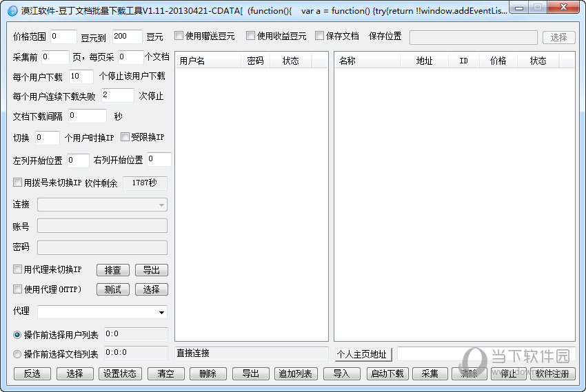586x392 pixels.
Task: Click document list 状态 column header
Action: coord(538,61)
